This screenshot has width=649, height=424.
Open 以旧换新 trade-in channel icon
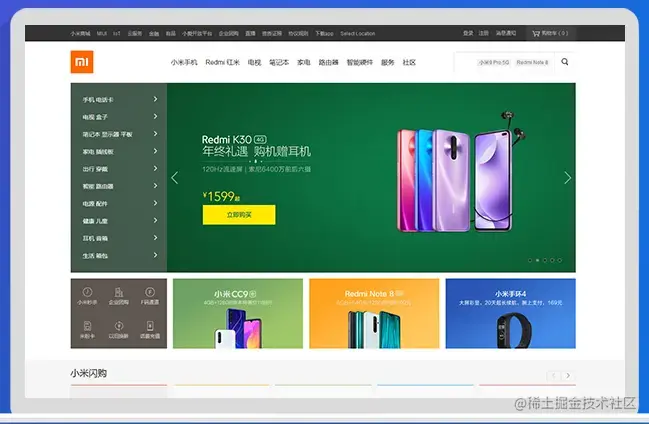pyautogui.click(x=119, y=330)
